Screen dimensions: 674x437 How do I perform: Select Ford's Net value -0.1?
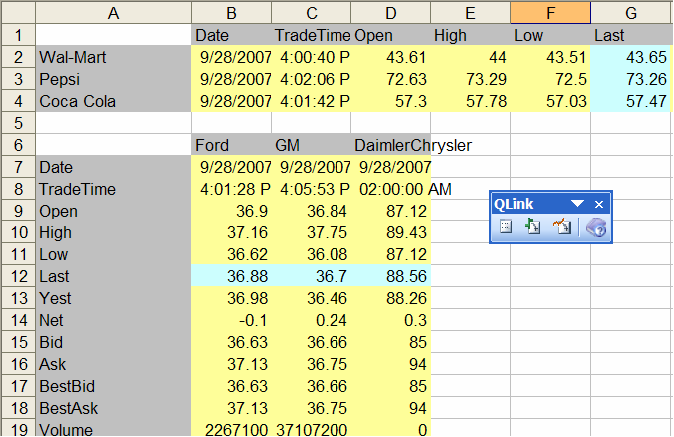[x=231, y=320]
